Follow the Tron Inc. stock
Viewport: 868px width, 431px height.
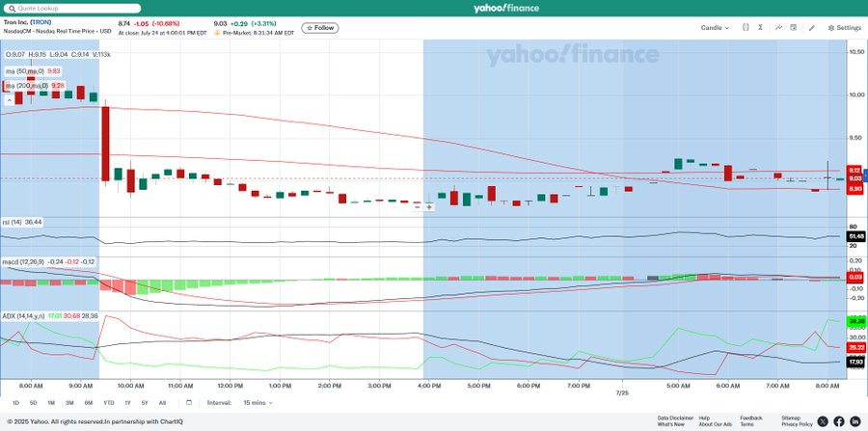tap(320, 28)
